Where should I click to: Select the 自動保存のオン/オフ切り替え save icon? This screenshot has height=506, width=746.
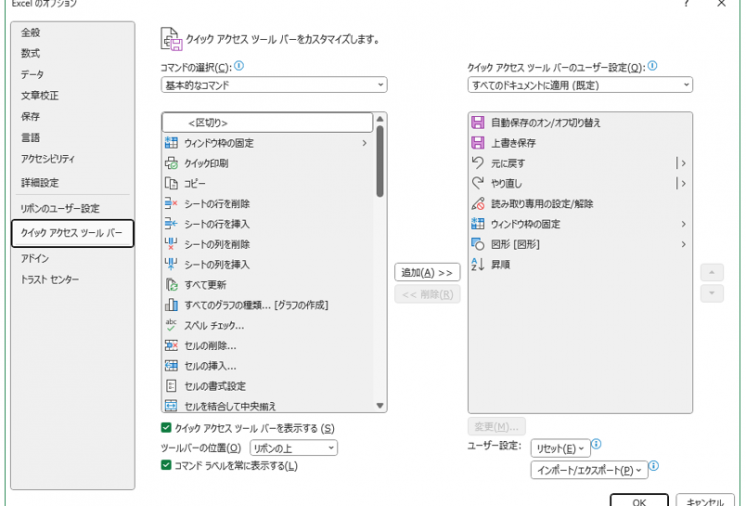coord(478,122)
